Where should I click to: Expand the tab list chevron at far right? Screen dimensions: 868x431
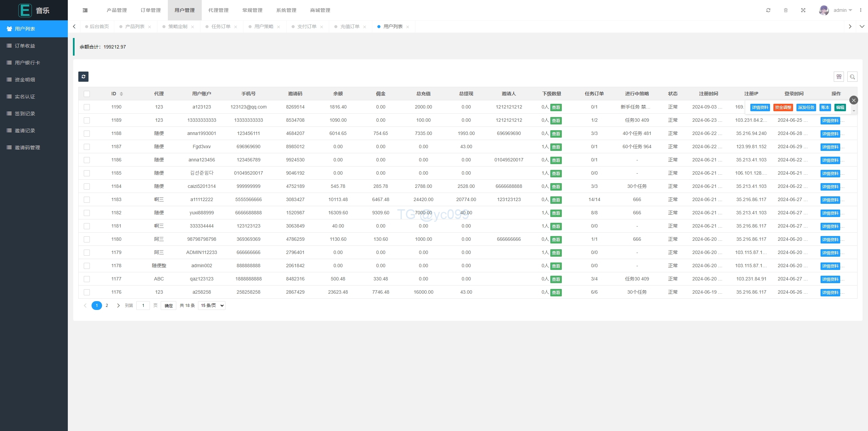click(x=862, y=26)
